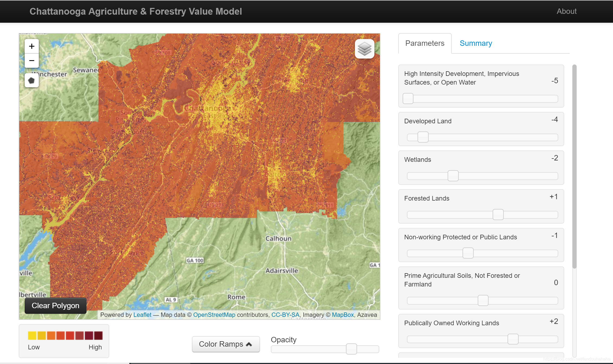The height and width of the screenshot is (364, 613).
Task: Click the map zoom in button
Action: tap(32, 46)
